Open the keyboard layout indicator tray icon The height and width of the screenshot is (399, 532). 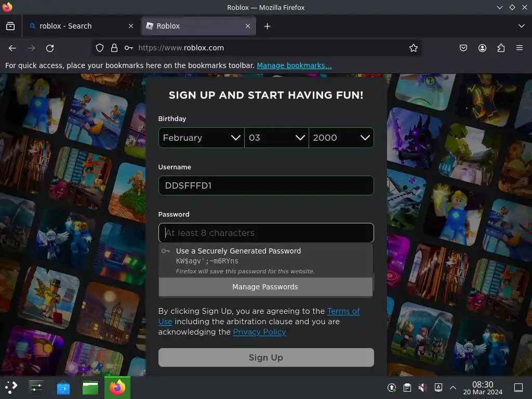[438, 387]
